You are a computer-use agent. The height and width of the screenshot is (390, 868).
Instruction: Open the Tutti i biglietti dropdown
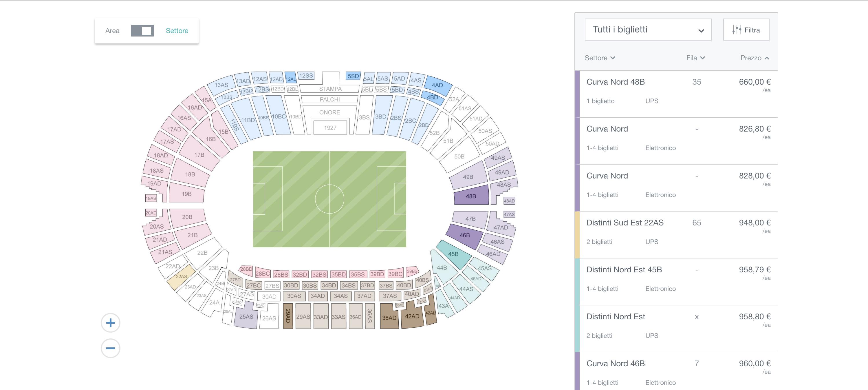click(x=648, y=30)
